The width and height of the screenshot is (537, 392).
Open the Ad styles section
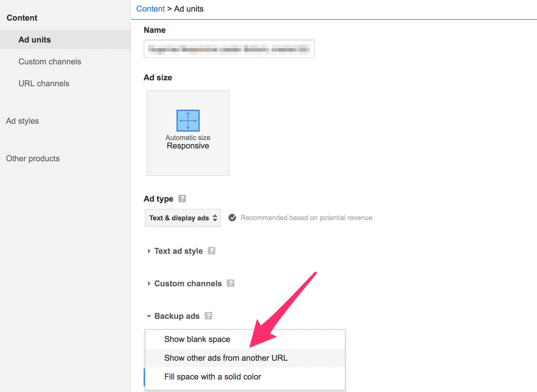click(23, 121)
